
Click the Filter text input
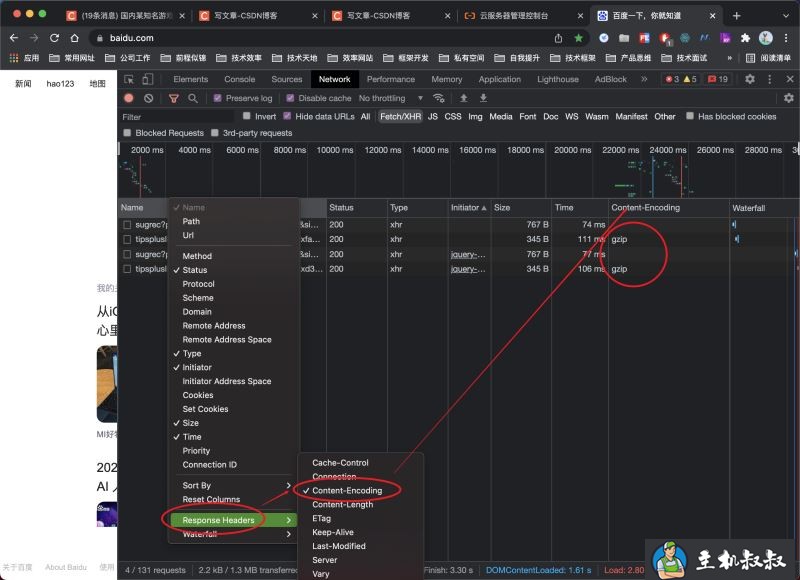(x=176, y=117)
